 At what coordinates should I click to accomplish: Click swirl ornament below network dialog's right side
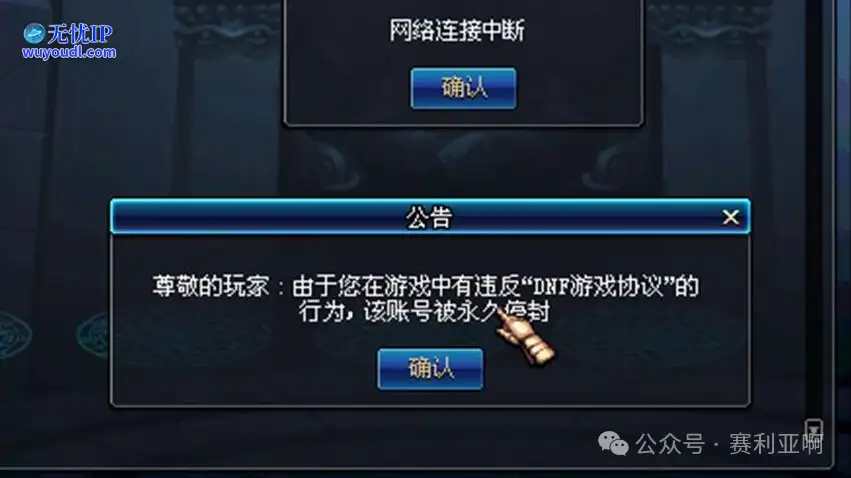[x=606, y=164]
